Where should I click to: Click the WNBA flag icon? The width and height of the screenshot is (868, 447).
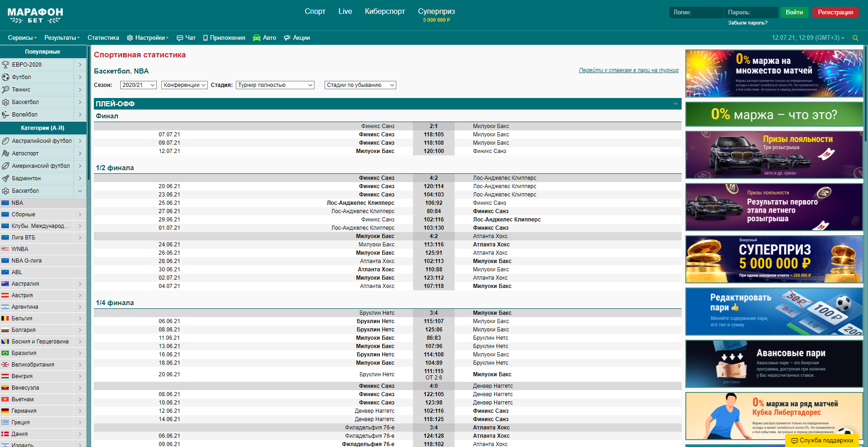coord(5,249)
